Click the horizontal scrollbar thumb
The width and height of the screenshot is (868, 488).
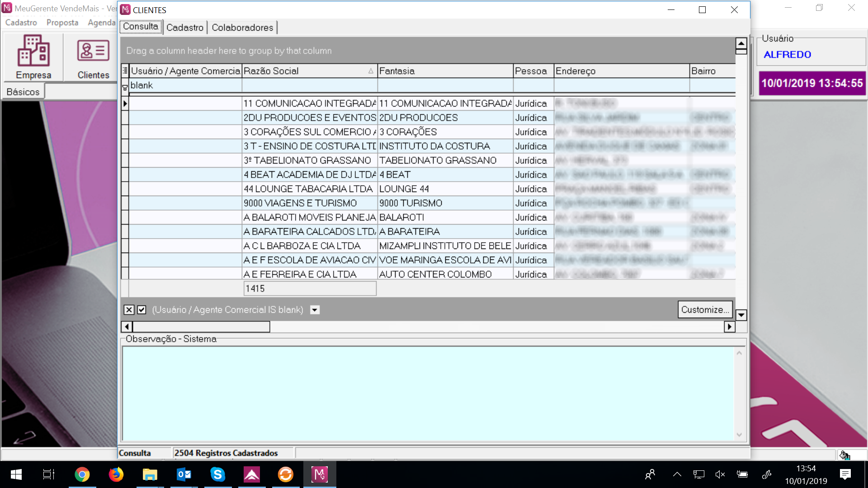(x=201, y=326)
